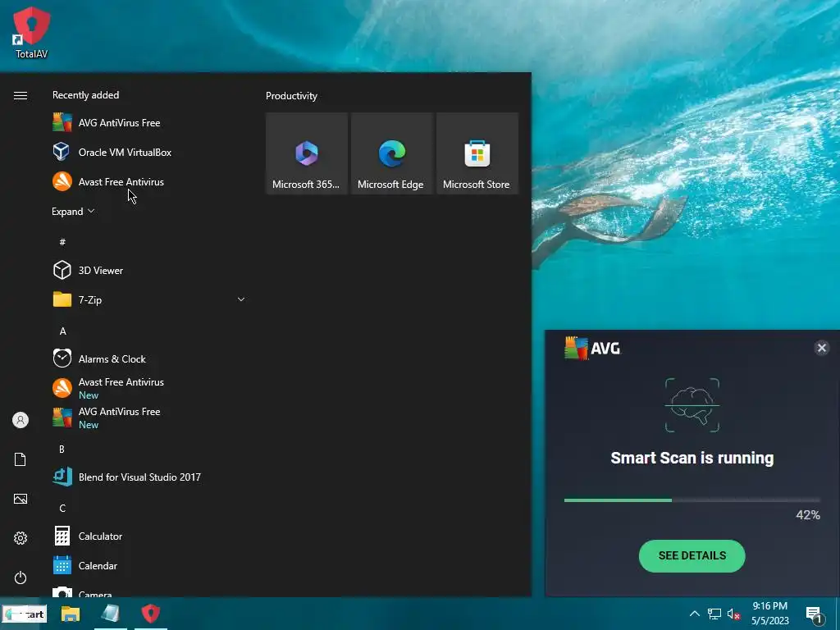Open Pictures from Start sidebar
Screen dimensions: 840x630
pyautogui.click(x=21, y=499)
